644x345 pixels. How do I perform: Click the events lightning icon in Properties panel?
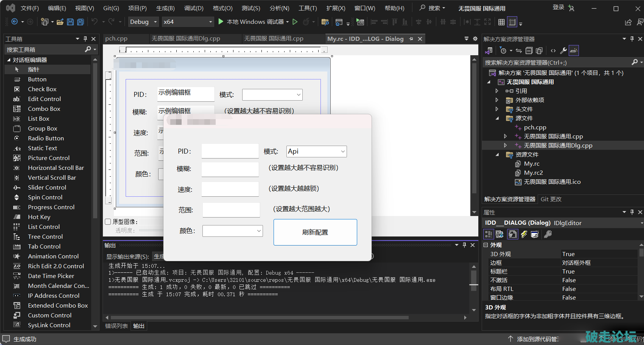524,235
